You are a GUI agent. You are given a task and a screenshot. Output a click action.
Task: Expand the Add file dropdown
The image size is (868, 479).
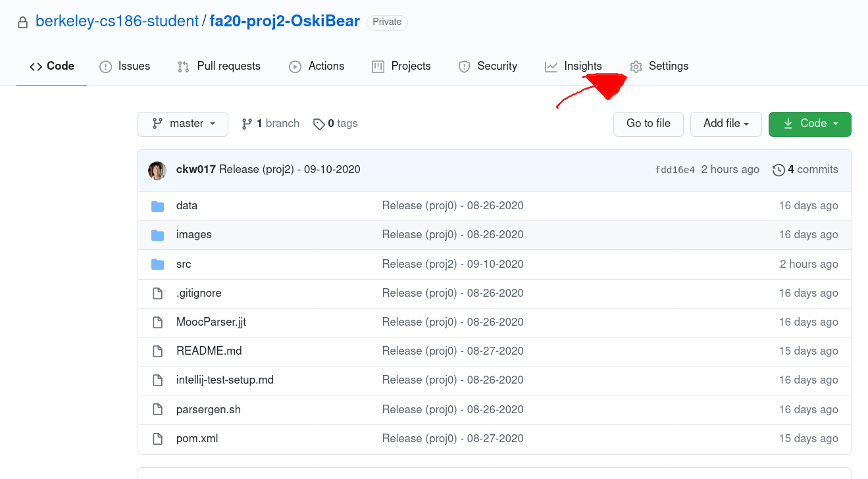(x=726, y=124)
